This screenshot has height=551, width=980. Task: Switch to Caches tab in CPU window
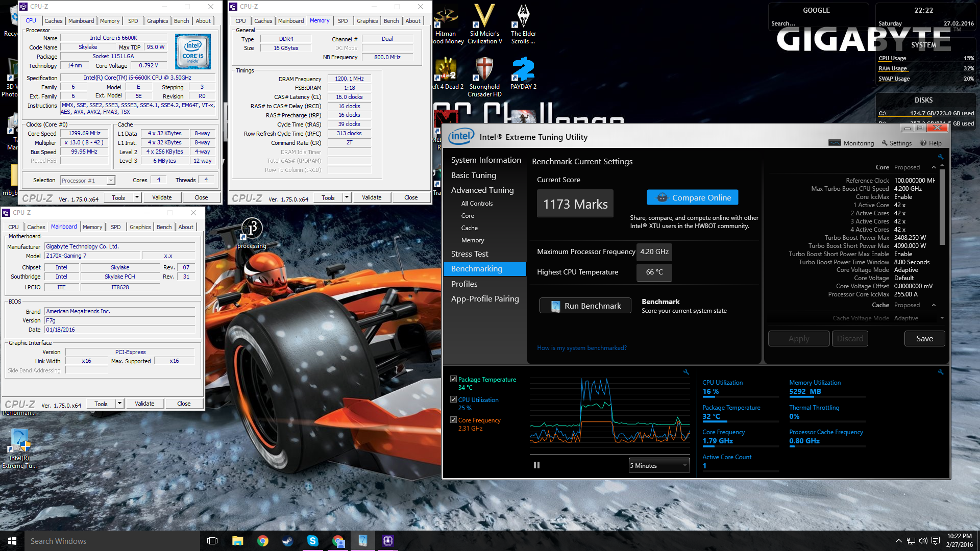[53, 21]
